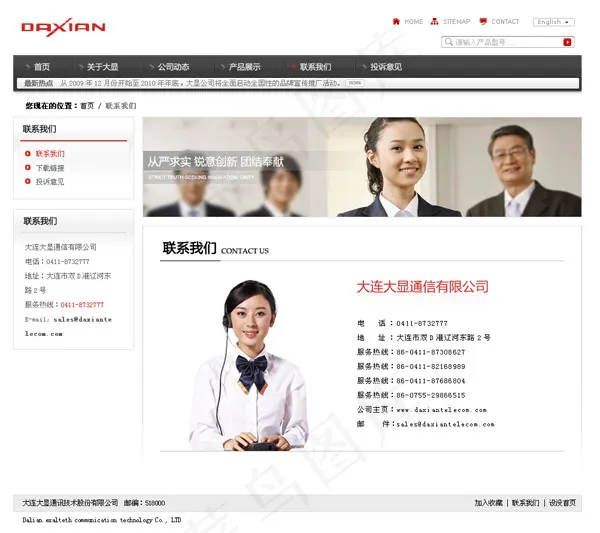Click the CONTACT icon in header

(x=483, y=21)
